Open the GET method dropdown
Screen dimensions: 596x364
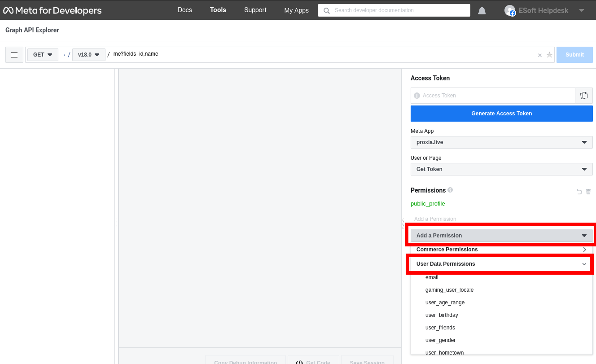point(43,55)
